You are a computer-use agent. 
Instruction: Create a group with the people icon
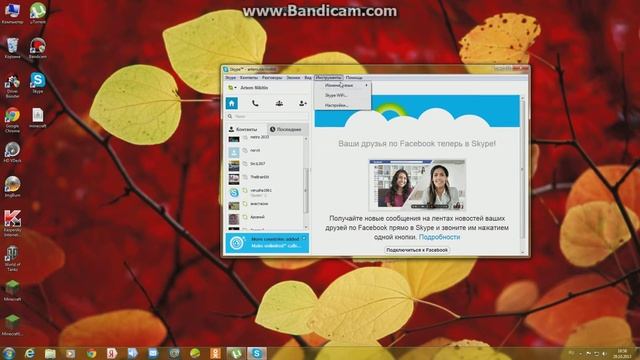tap(279, 103)
